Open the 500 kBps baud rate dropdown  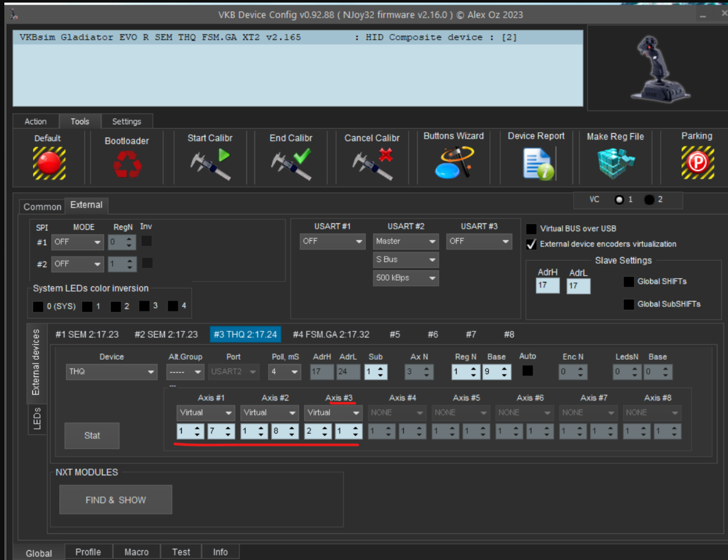click(406, 278)
